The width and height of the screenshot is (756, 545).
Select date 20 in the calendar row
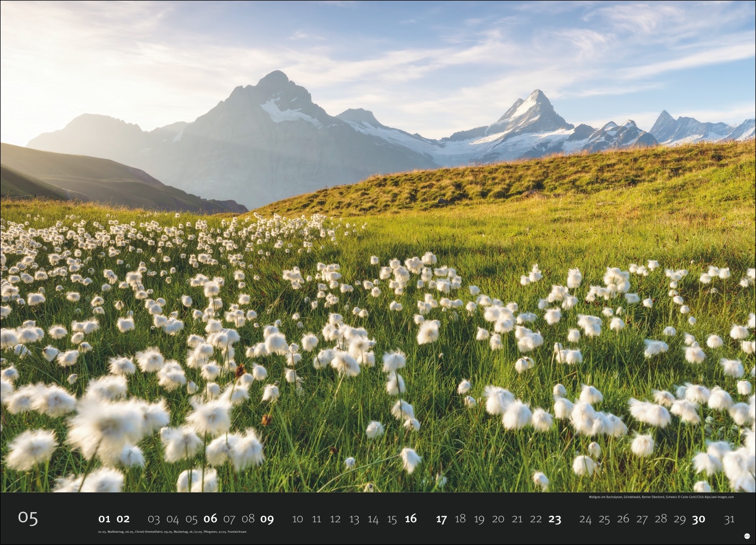[498, 519]
